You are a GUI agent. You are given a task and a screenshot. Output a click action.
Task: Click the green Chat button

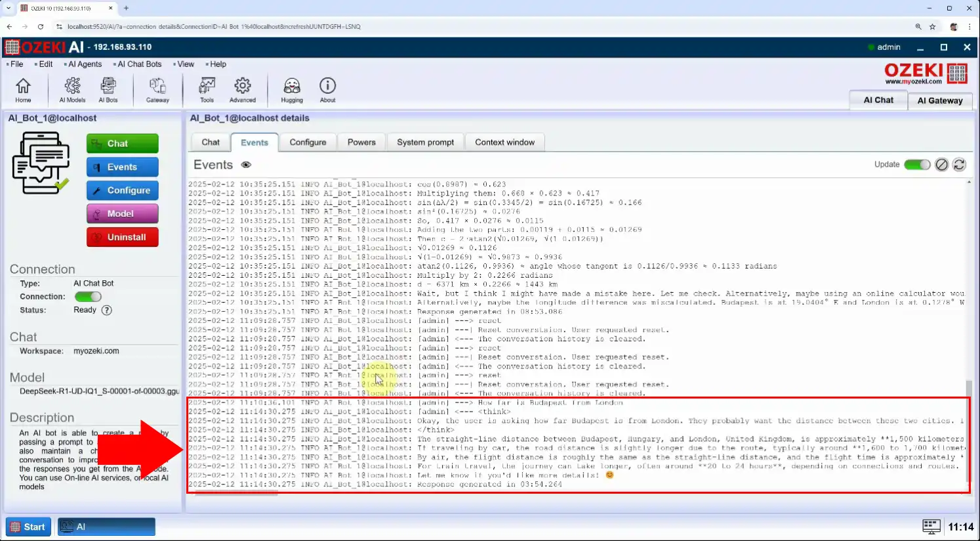(123, 144)
